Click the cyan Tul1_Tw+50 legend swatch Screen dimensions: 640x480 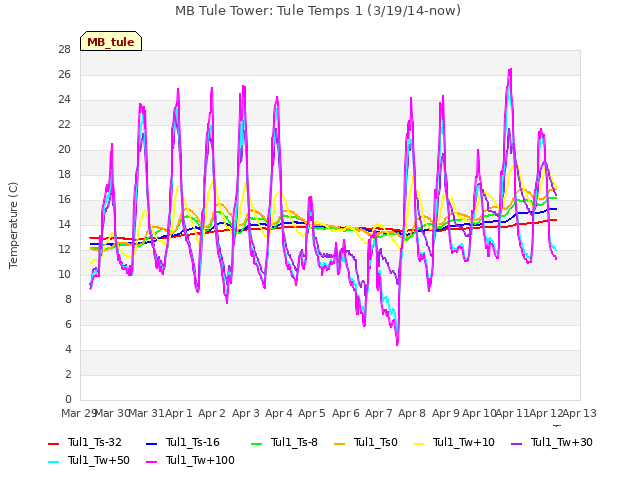(54, 462)
